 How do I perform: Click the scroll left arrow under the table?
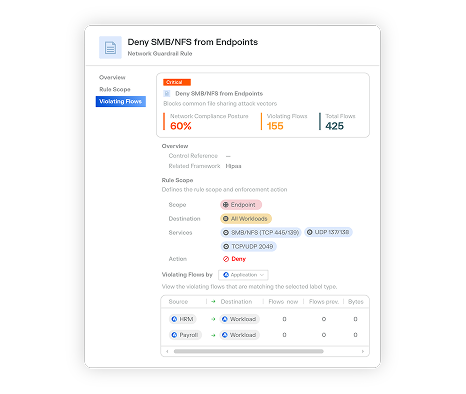pos(167,351)
